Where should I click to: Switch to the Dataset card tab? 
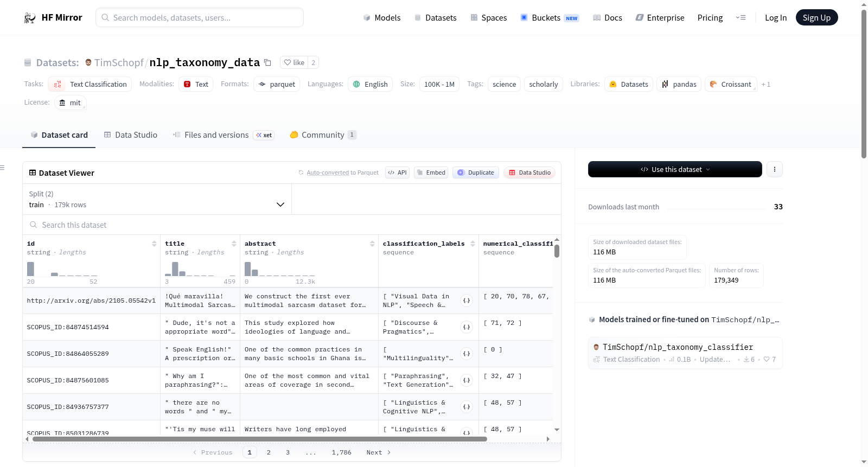(x=59, y=135)
